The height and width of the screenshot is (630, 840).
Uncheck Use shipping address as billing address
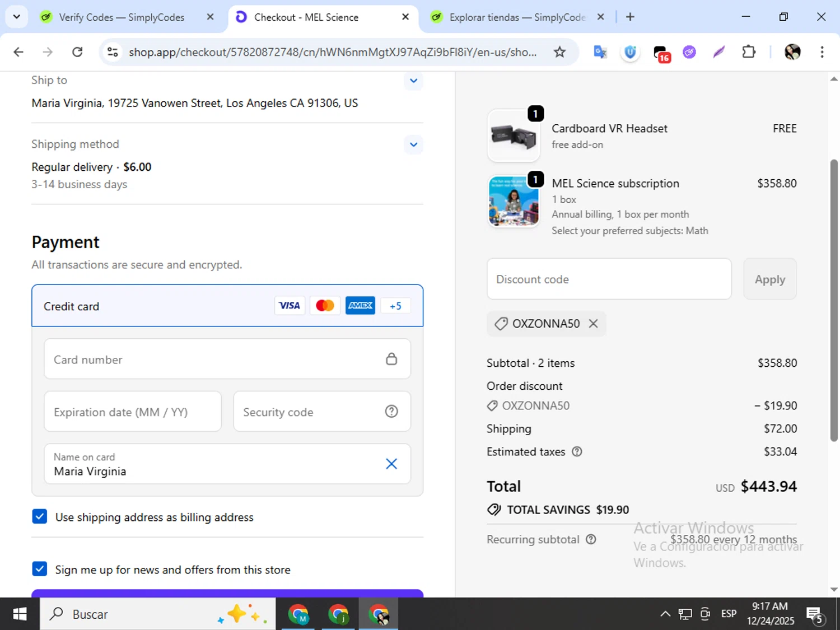40,516
